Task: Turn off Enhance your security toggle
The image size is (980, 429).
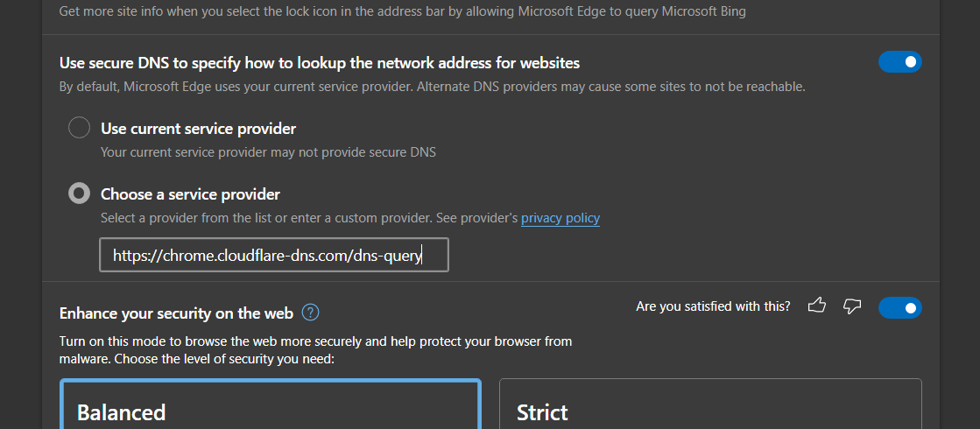Action: point(899,307)
